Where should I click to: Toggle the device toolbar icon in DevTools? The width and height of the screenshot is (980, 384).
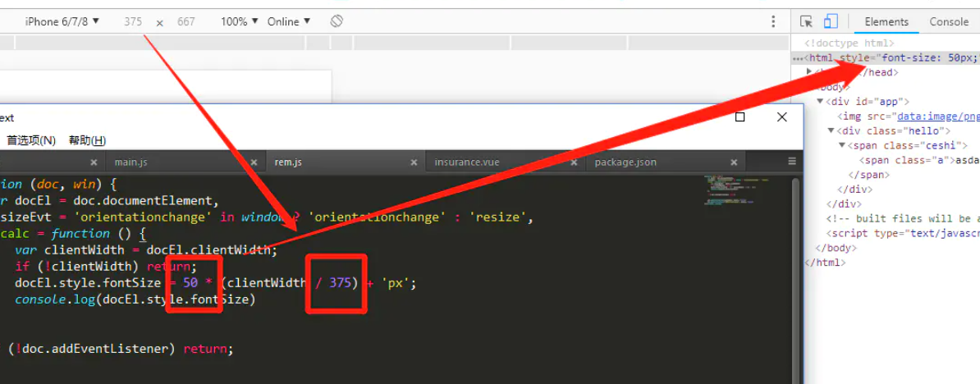point(830,22)
